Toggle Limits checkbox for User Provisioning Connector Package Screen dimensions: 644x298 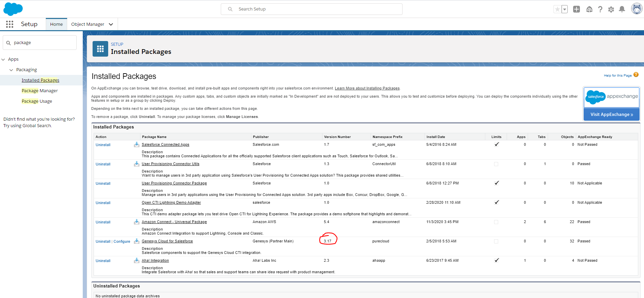pos(496,183)
